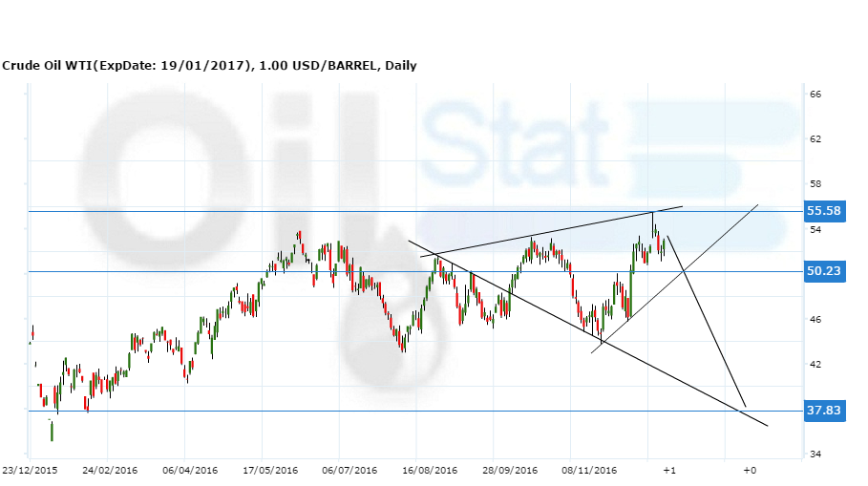Click the 46 value on price axis
The width and height of the screenshot is (868, 486).
point(815,319)
